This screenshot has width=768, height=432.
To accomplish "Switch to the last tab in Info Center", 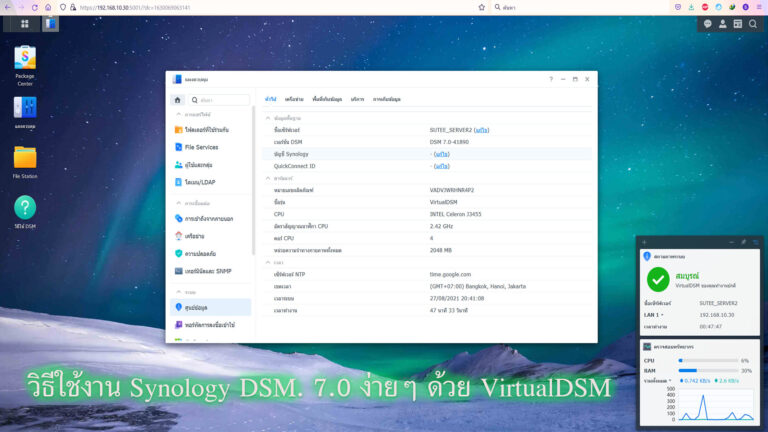I will tap(386, 100).
